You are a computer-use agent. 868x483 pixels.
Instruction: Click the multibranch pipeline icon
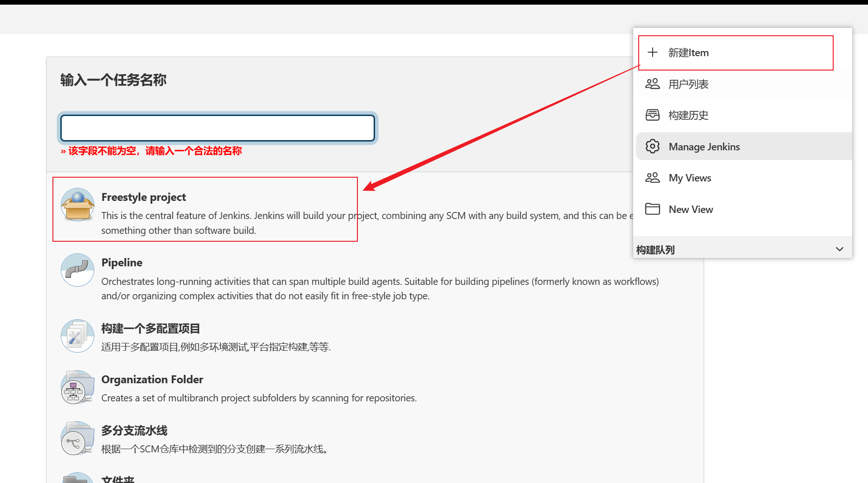click(78, 438)
